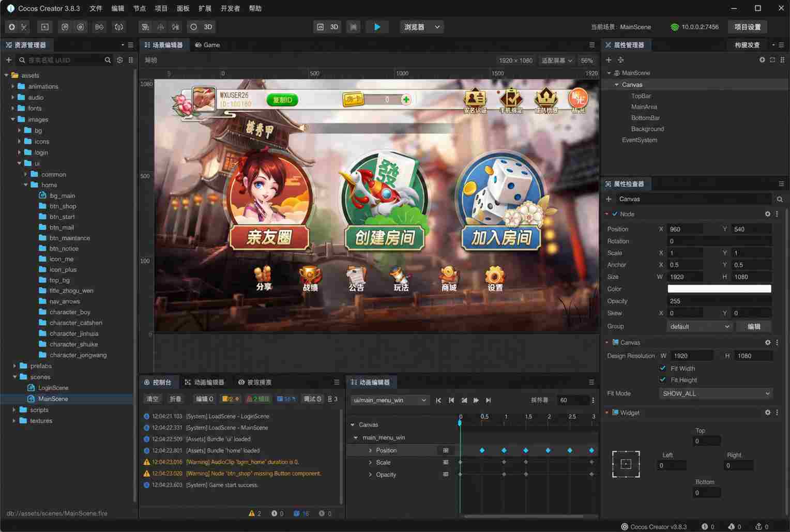Click the plus icon in assets panel
This screenshot has height=532, width=790.
[9, 60]
